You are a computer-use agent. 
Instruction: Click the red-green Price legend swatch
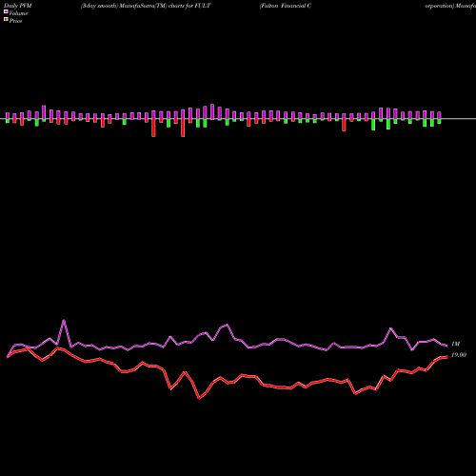6,20
